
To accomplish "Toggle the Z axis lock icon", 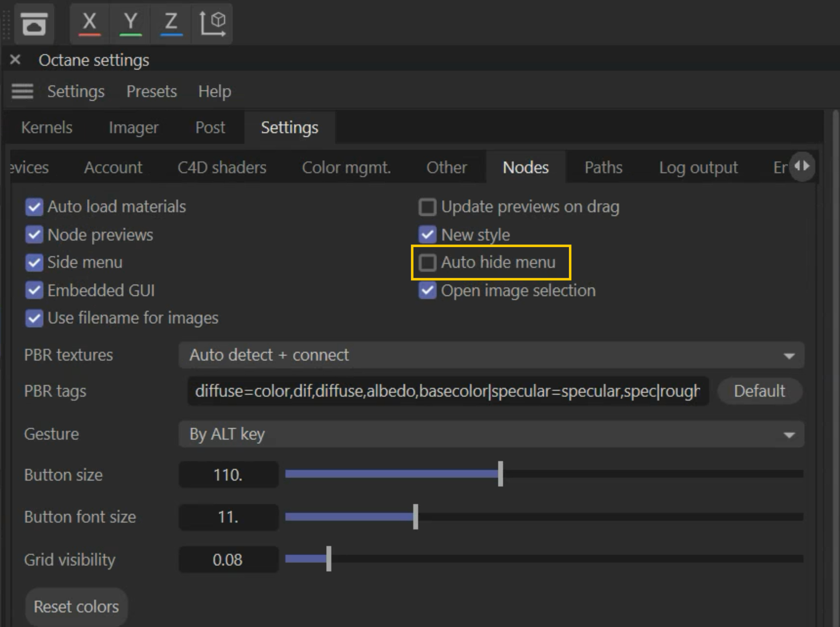I will coord(171,23).
